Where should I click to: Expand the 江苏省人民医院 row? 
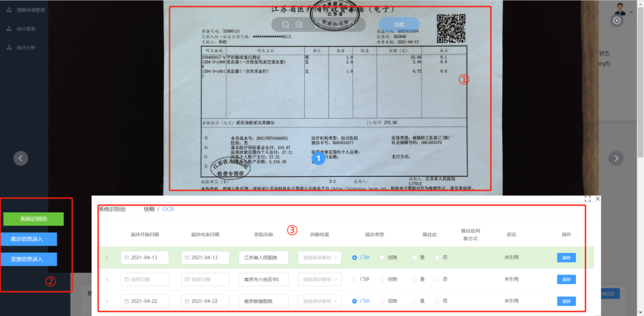(x=107, y=257)
